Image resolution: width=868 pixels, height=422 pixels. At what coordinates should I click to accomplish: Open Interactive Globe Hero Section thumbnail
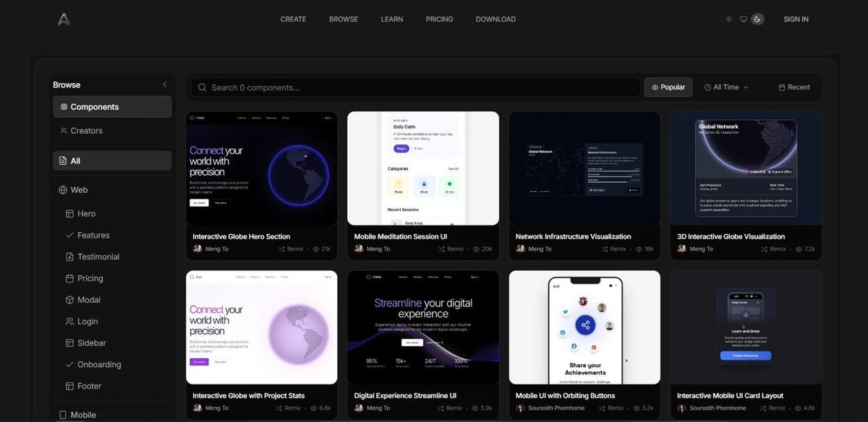click(262, 168)
